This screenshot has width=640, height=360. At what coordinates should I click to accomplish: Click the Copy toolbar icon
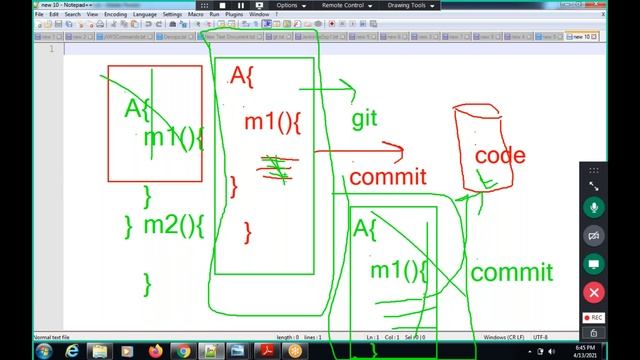point(124,24)
